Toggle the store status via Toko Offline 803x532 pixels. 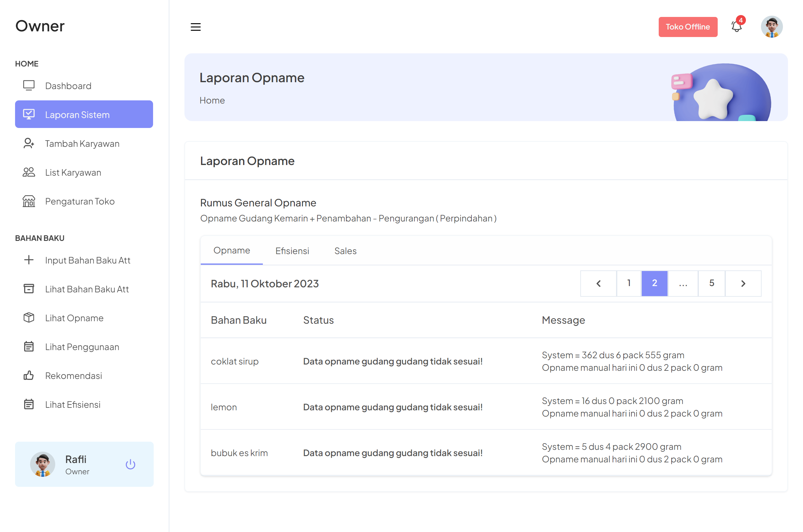(688, 26)
